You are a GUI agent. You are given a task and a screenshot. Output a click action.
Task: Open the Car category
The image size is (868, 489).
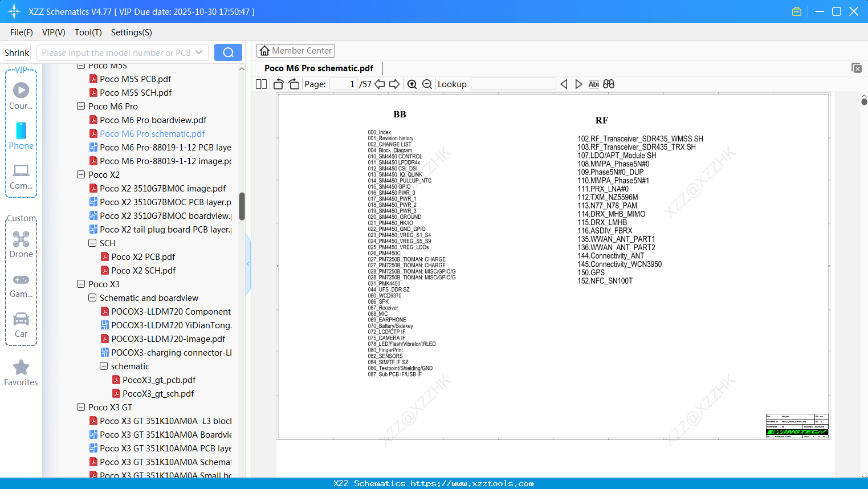21,325
